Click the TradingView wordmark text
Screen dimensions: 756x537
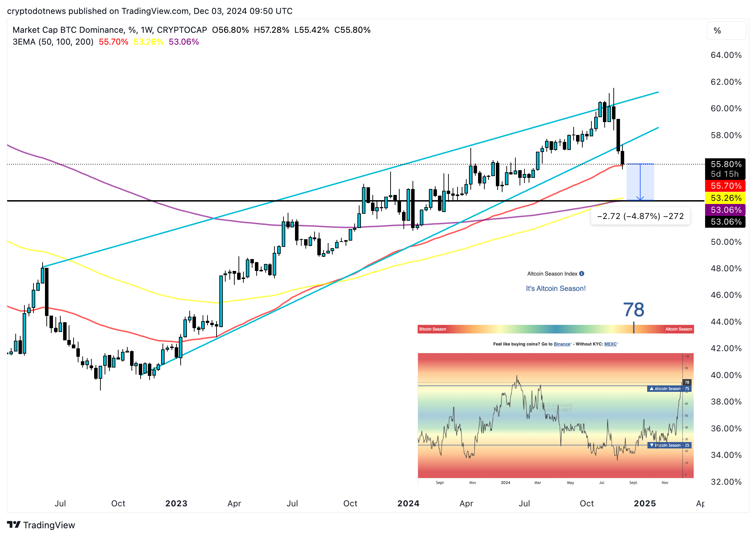point(49,525)
